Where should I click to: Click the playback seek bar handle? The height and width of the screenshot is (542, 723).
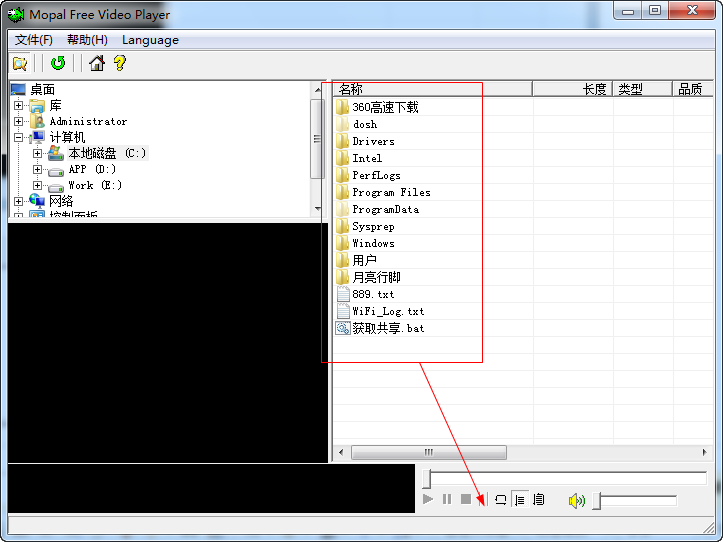[427, 479]
